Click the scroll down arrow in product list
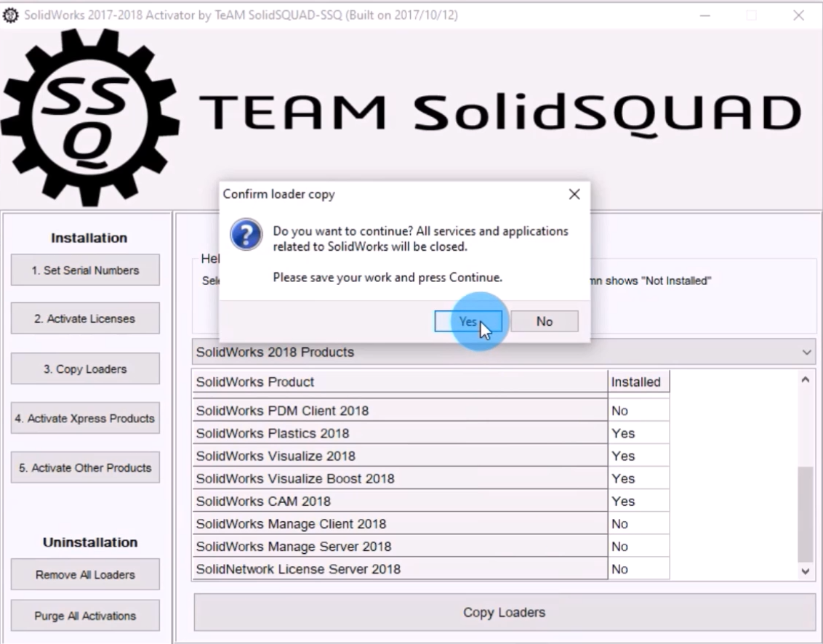The image size is (823, 644). point(805,571)
